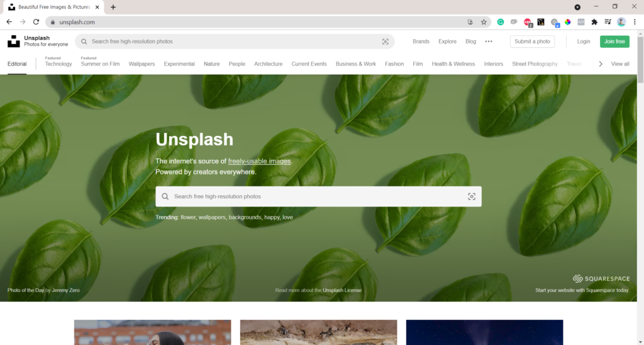644x345 pixels.
Task: Click the magnifier icon in top search bar
Action: coord(84,42)
